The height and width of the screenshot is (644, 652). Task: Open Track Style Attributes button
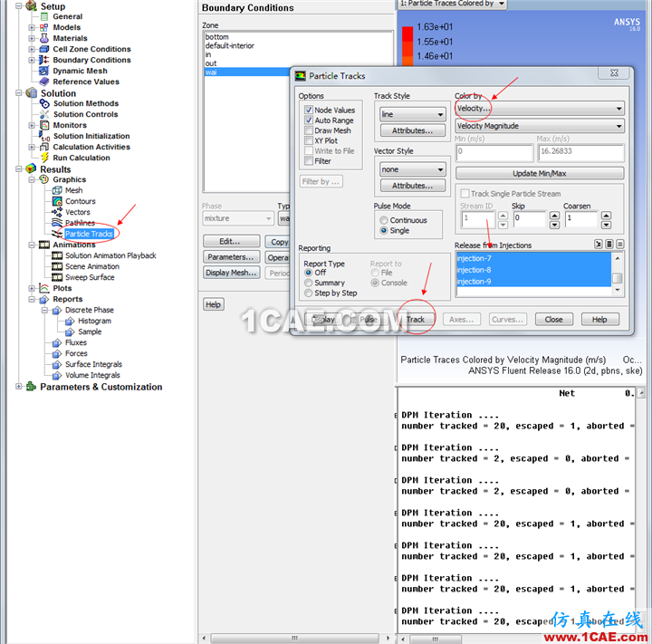click(413, 130)
